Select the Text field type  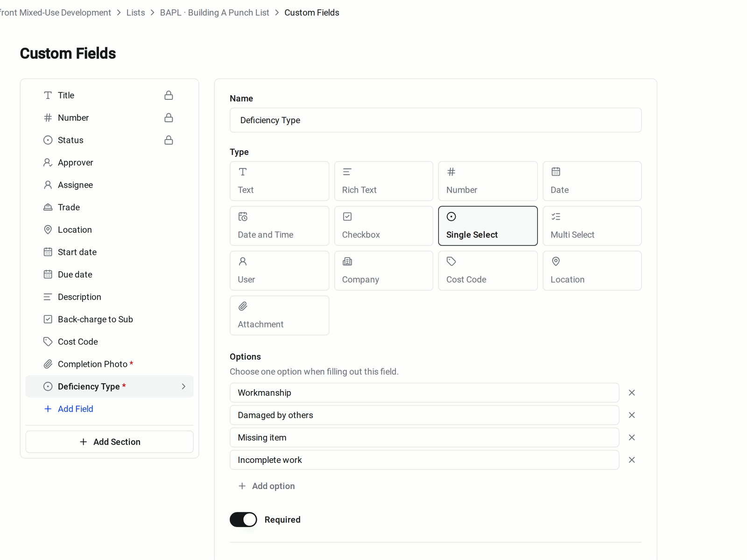[x=279, y=181]
